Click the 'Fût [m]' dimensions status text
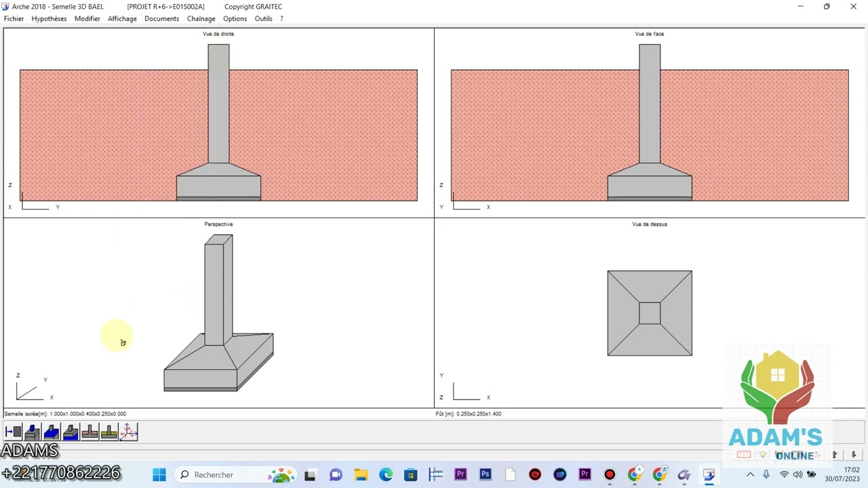The image size is (868, 488). coord(469,413)
